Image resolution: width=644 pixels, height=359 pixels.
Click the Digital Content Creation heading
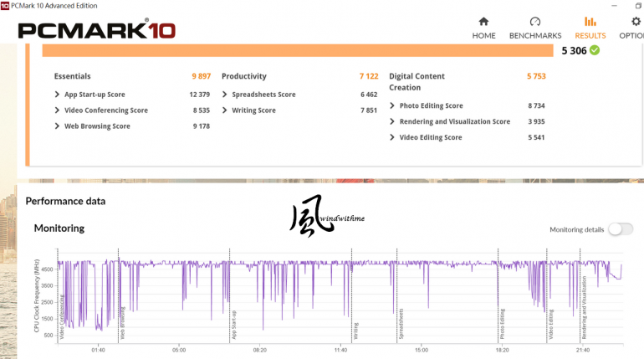pos(417,82)
